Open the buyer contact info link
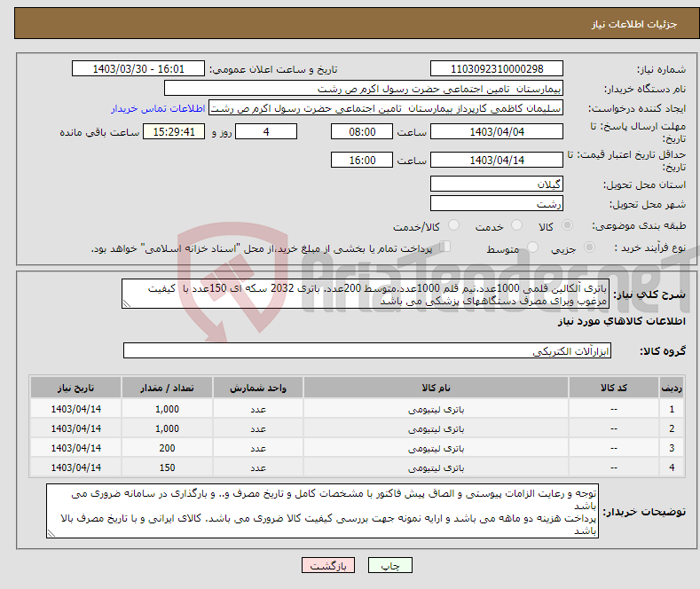The image size is (700, 589). (158, 108)
